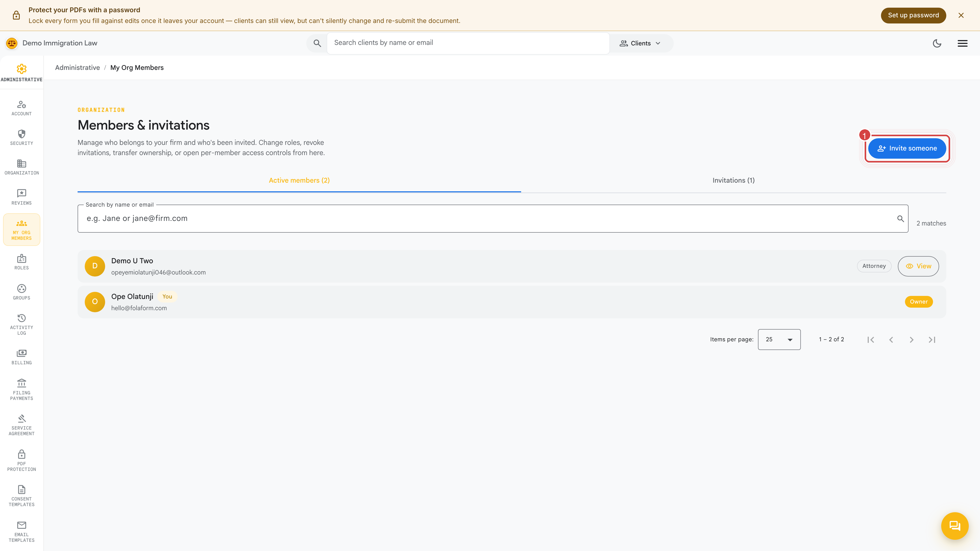Open the chat support bubble
Viewport: 980px width, 551px height.
(x=955, y=526)
